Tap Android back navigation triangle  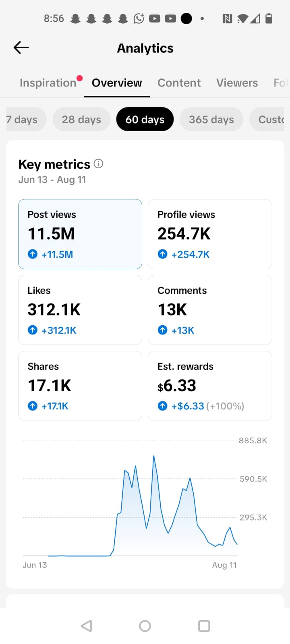tap(87, 626)
